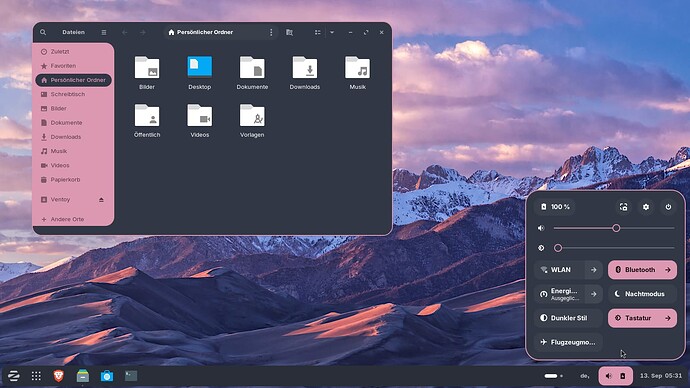Image resolution: width=690 pixels, height=388 pixels.
Task: Click the workspace indicator in taskbar
Action: coord(554,376)
